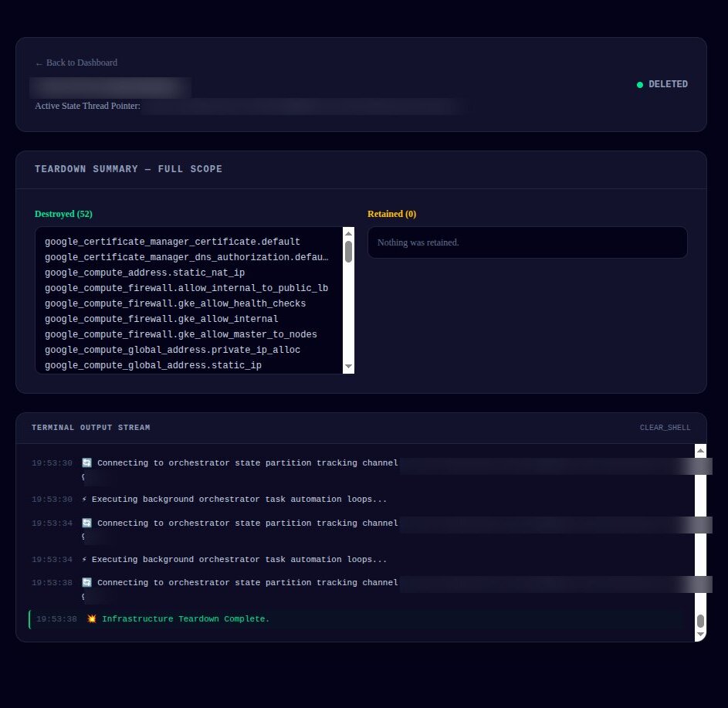This screenshot has width=728, height=708.
Task: Click the Active State Thread Pointer label
Action: click(x=88, y=106)
